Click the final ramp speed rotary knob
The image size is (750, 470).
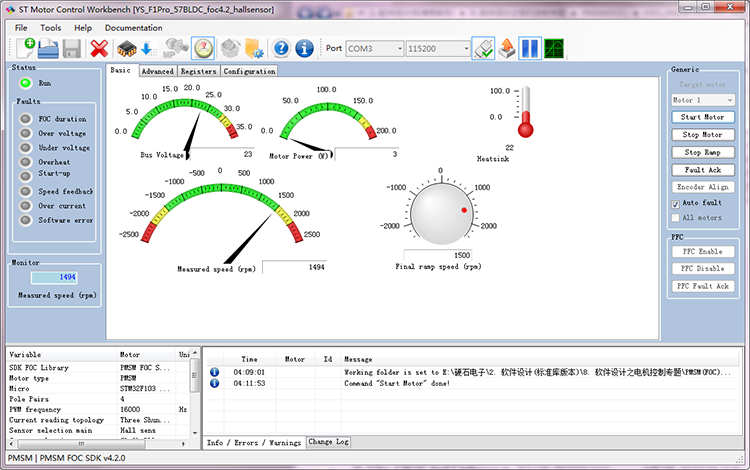click(440, 214)
